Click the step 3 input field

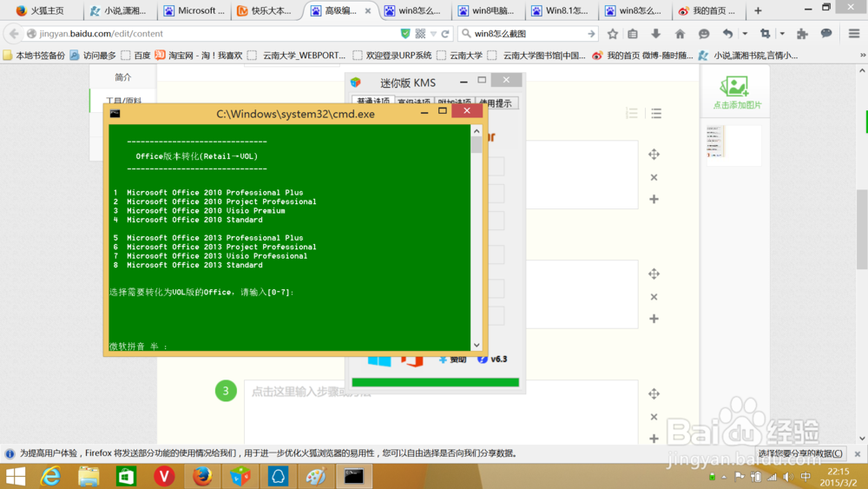(x=441, y=413)
